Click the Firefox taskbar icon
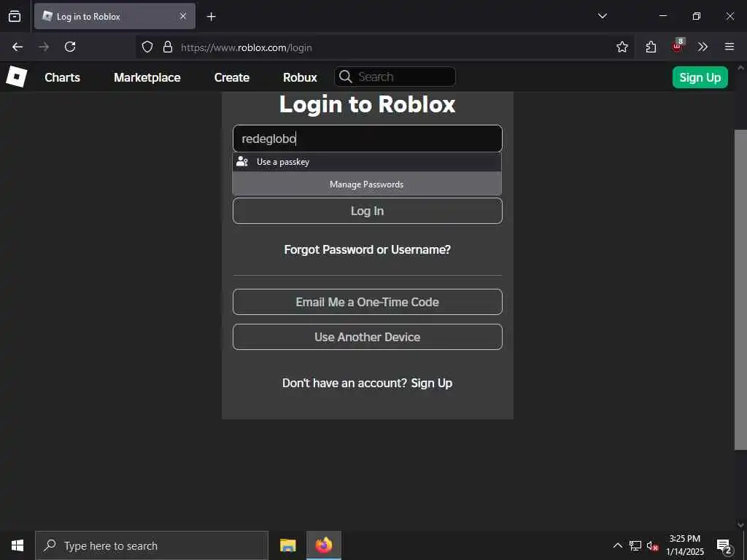 [324, 545]
